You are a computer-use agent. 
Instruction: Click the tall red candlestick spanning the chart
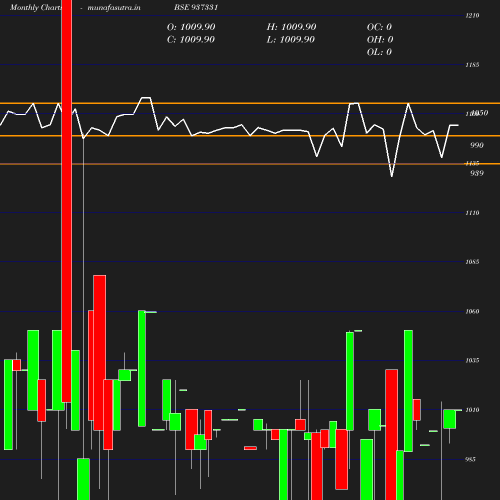click(67, 201)
